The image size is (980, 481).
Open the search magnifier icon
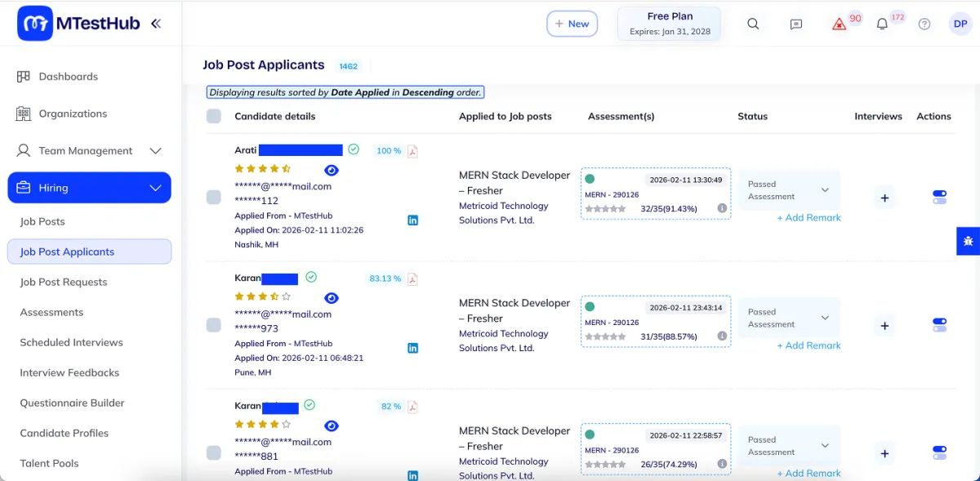tap(753, 24)
